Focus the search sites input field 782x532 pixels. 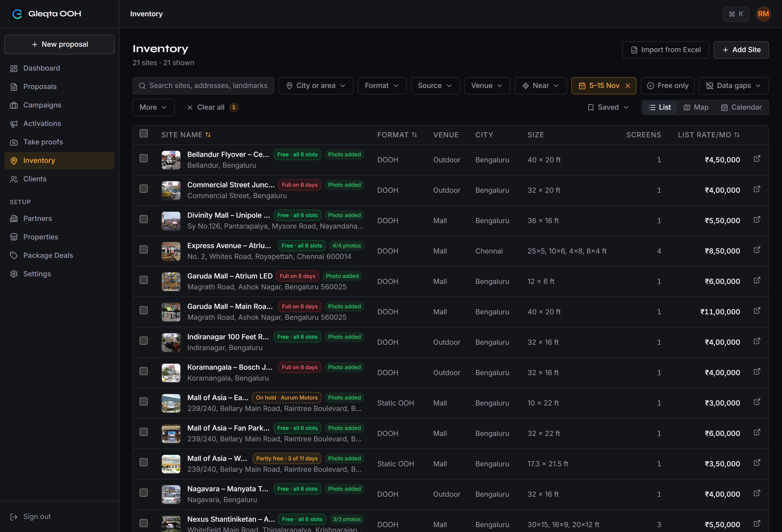tap(203, 86)
